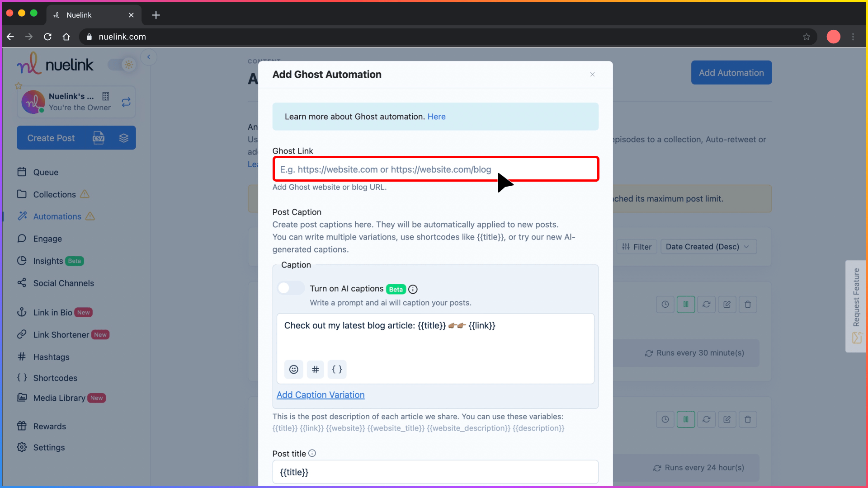Open the Date Created (Desc) sort dropdown
Viewport: 868px width, 488px height.
point(708,247)
